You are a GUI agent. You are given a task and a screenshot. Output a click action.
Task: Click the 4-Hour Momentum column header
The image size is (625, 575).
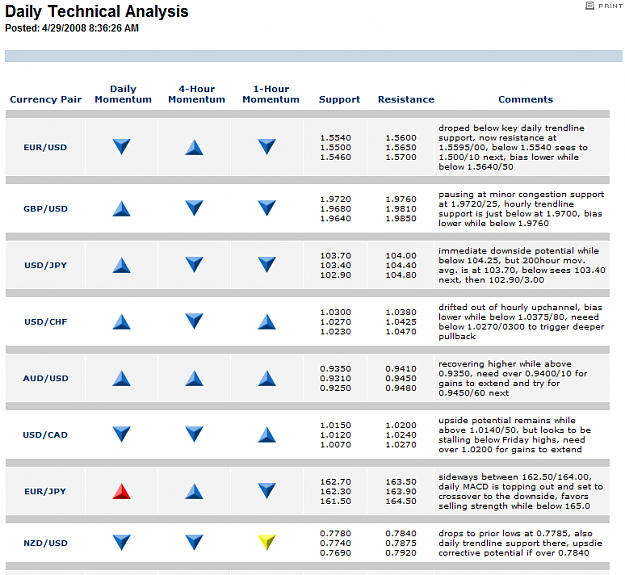point(197,94)
